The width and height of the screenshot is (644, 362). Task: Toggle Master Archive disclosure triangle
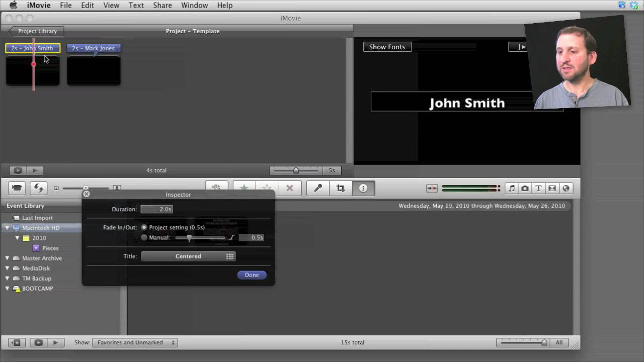pyautogui.click(x=7, y=258)
